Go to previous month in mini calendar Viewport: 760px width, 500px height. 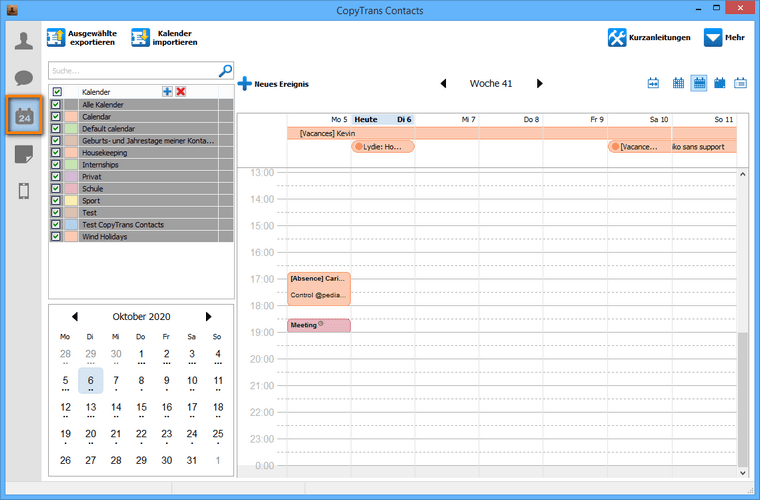[75, 316]
